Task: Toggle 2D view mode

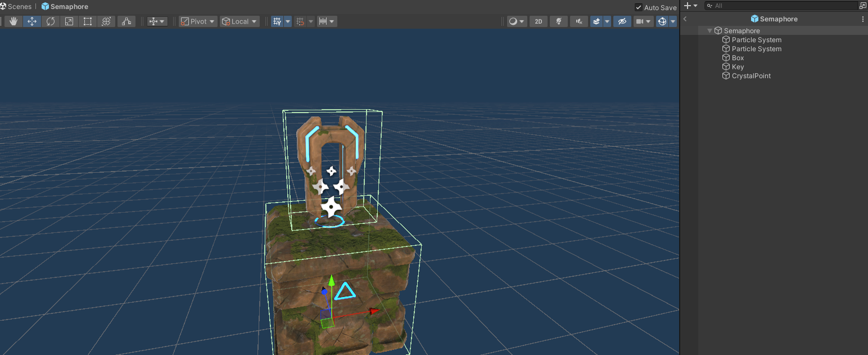Action: 539,21
